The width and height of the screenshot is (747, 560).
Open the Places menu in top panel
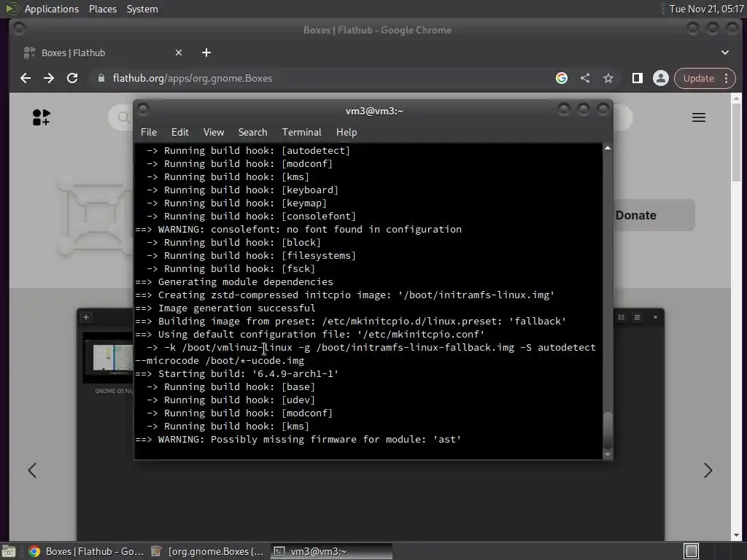(102, 9)
